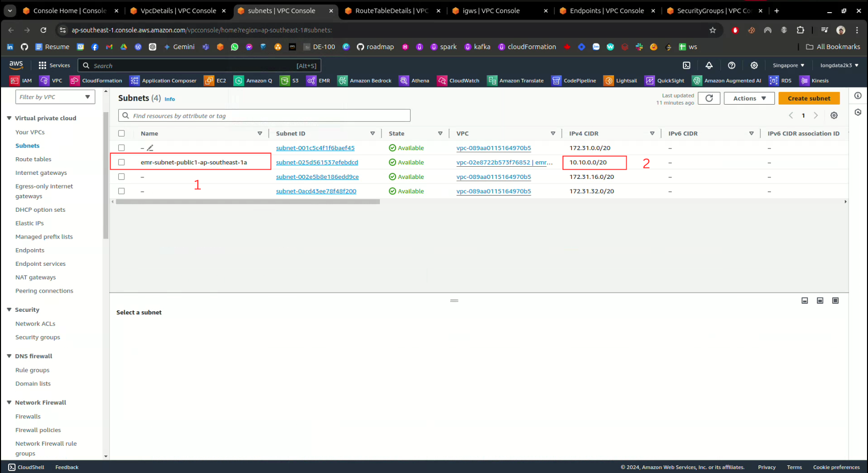Open Route tables in the sidebar

coord(33,159)
